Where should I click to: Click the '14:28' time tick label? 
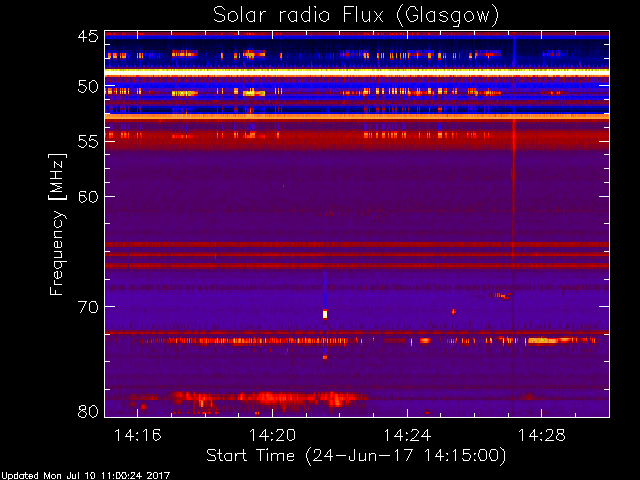coord(542,435)
